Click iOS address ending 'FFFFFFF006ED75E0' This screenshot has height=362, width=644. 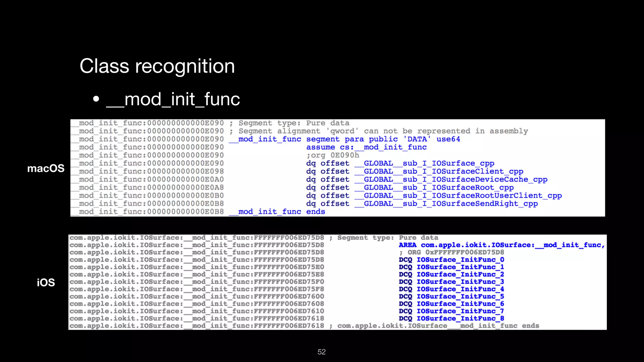197,267
